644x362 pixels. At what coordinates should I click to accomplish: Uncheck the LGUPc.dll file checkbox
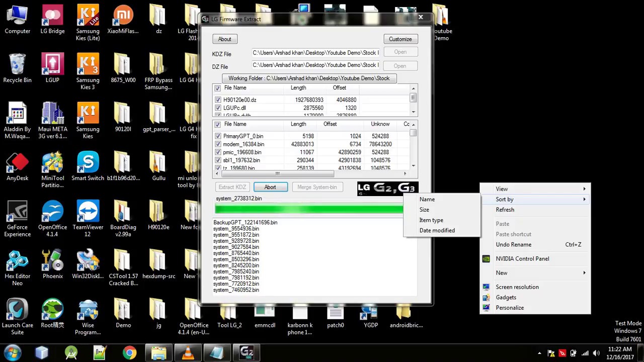pos(218,108)
